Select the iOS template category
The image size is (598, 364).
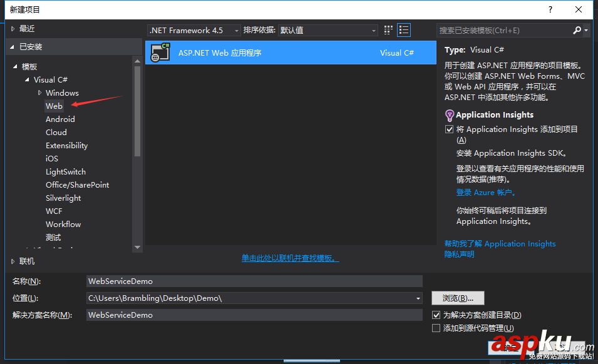pos(52,158)
